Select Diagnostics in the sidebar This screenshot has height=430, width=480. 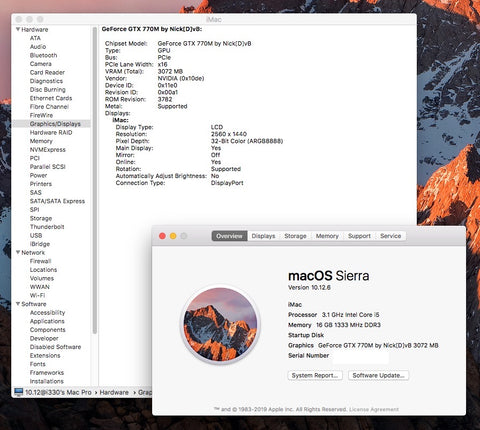(46, 81)
